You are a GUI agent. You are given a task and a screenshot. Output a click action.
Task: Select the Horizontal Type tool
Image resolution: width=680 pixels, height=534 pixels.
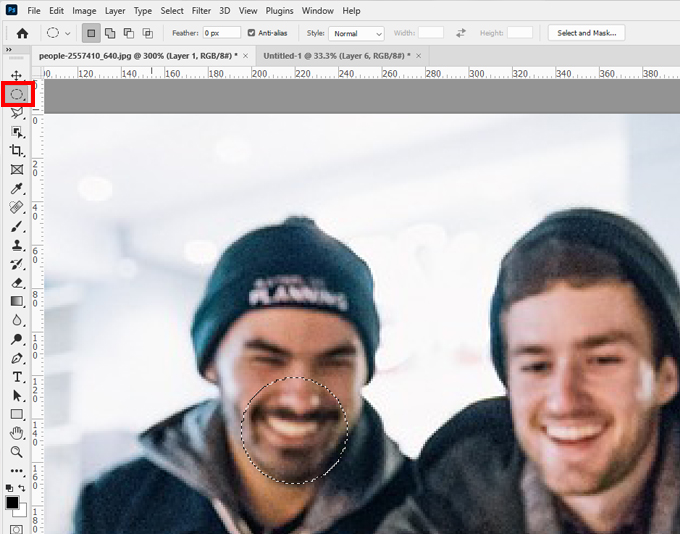17,377
